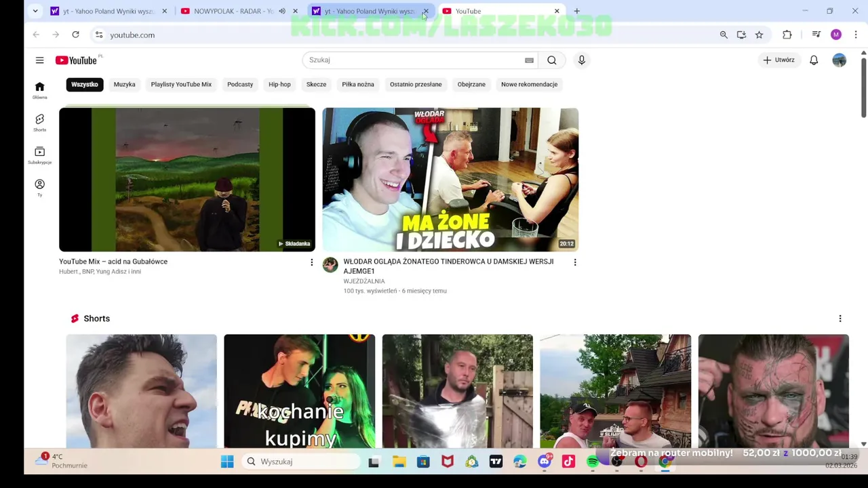Open the Shorts section three-dot menu
This screenshot has width=868, height=488.
840,319
